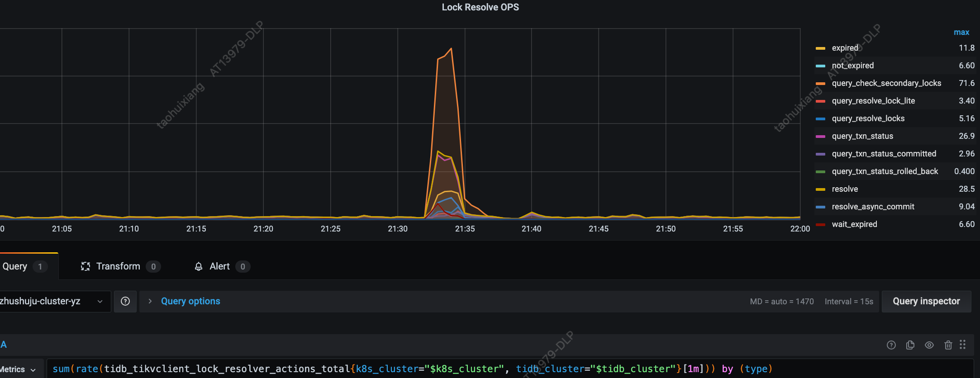980x378 pixels.
Task: Click the wait_expired legend color swatch
Action: point(820,225)
